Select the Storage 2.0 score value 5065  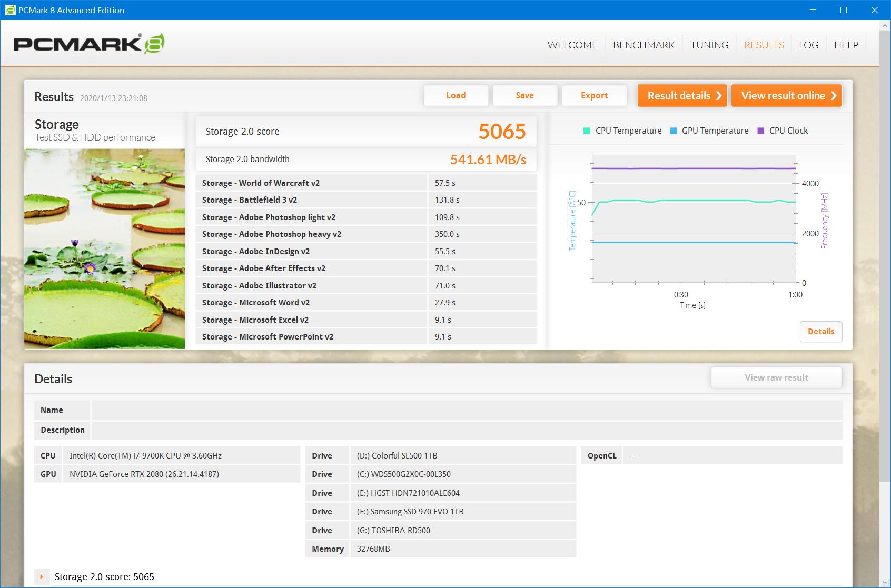pyautogui.click(x=502, y=132)
